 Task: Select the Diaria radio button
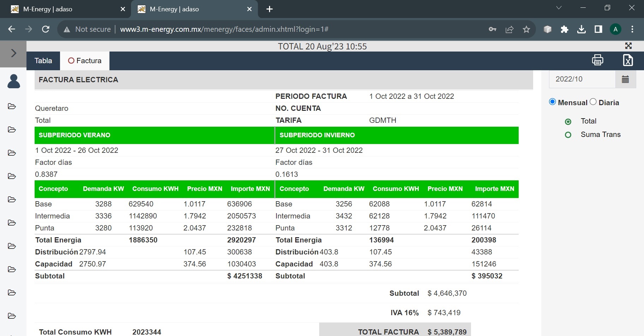pos(593,102)
